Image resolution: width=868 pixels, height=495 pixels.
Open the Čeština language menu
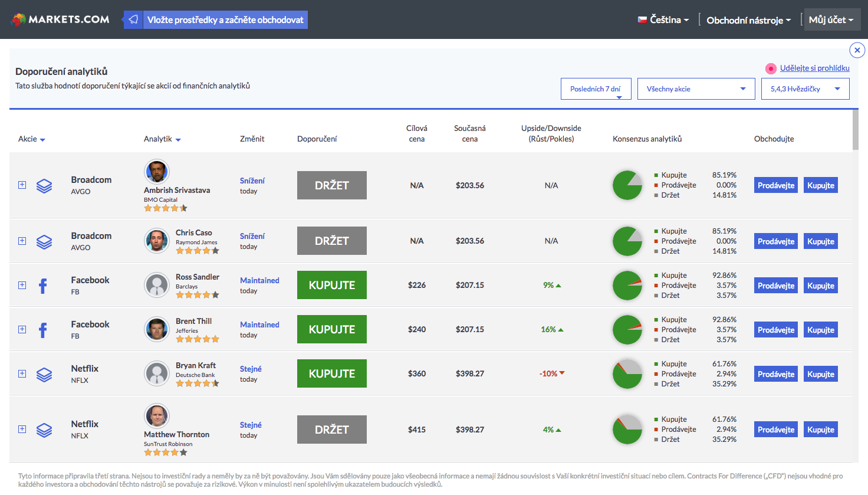coord(663,19)
